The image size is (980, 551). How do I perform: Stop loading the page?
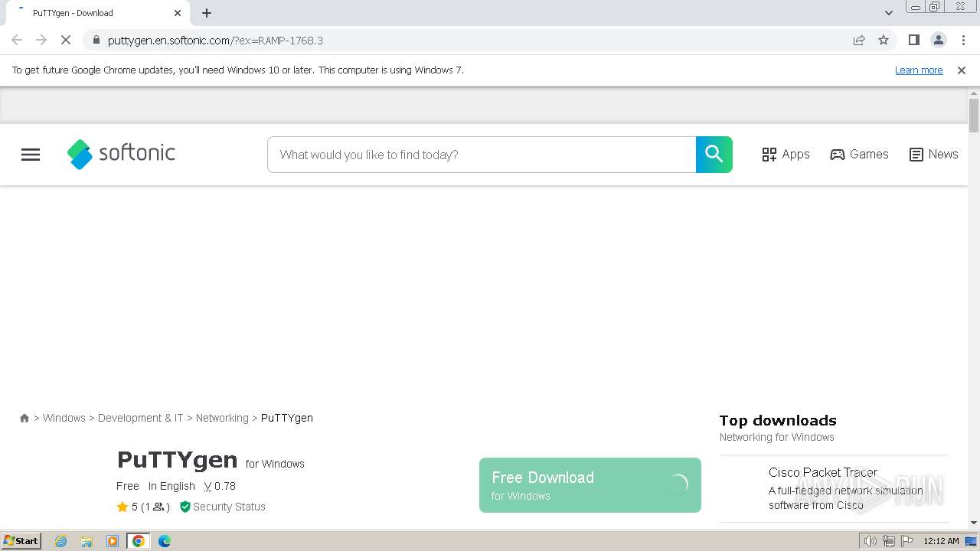pyautogui.click(x=66, y=41)
